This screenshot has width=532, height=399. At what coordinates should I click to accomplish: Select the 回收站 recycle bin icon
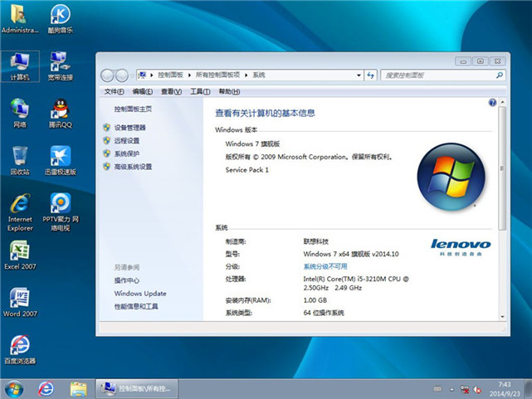[x=20, y=159]
